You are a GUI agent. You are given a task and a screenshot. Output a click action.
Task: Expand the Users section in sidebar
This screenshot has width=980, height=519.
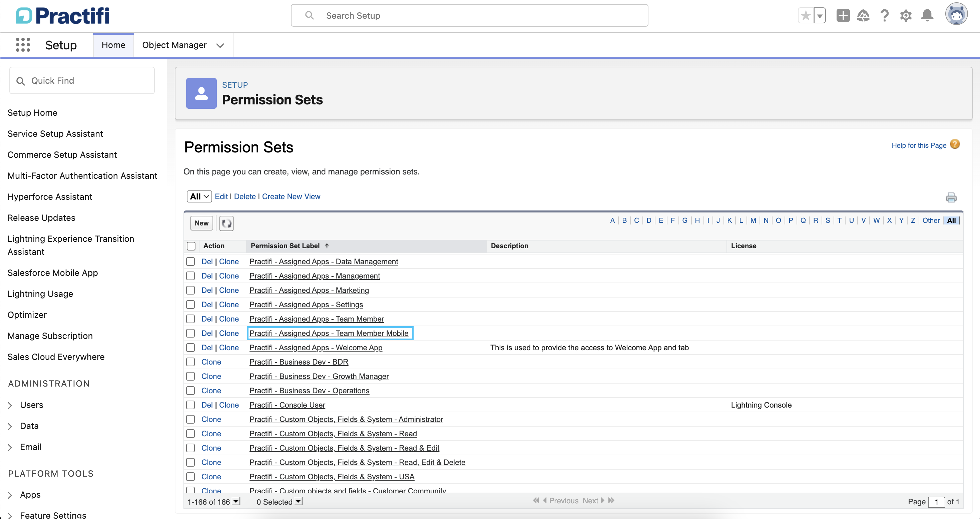(x=10, y=405)
